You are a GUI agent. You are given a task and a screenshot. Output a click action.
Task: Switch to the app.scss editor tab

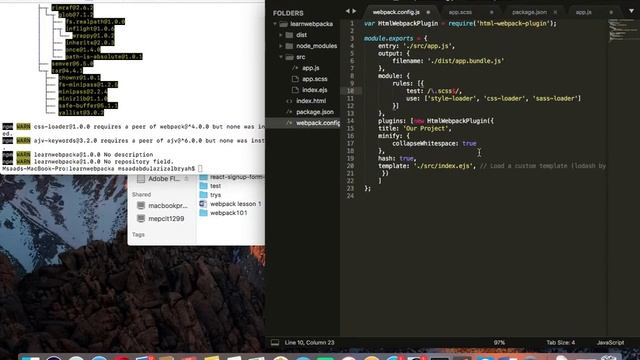click(460, 12)
